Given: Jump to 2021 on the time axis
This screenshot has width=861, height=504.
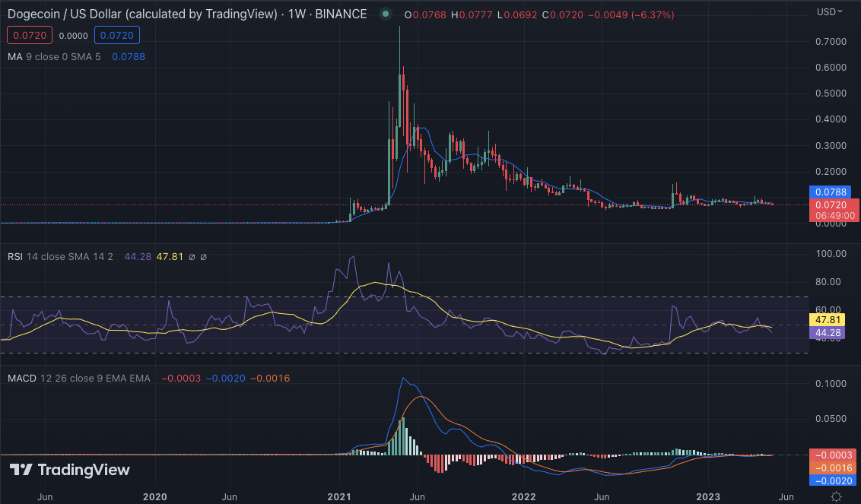Looking at the screenshot, I should [x=339, y=497].
